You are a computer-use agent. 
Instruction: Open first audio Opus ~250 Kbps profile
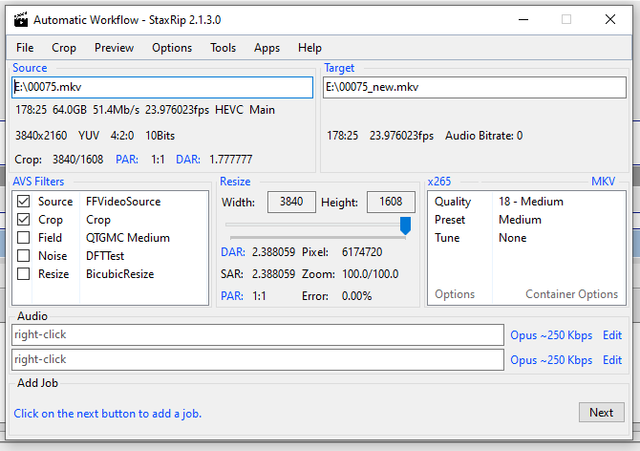[551, 335]
